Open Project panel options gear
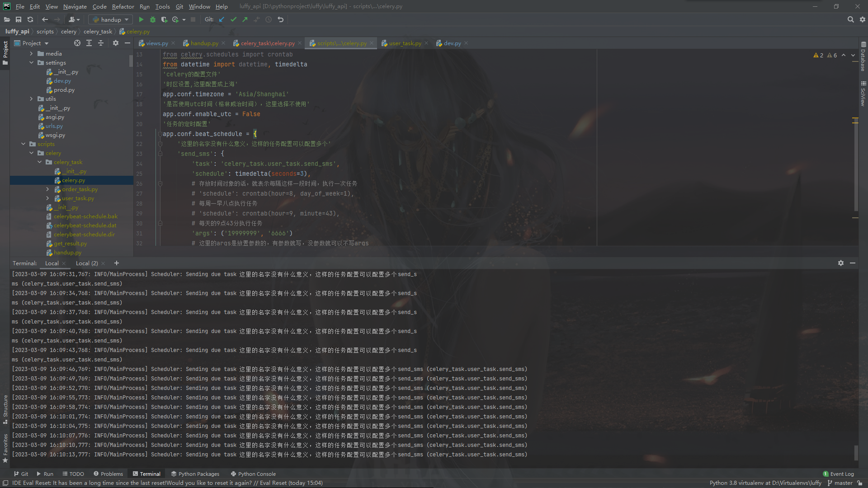Screen dimensions: 868x488 coord(116,43)
